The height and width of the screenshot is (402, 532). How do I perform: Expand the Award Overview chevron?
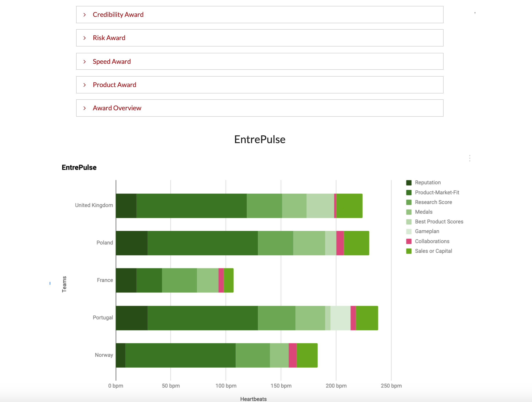click(85, 108)
